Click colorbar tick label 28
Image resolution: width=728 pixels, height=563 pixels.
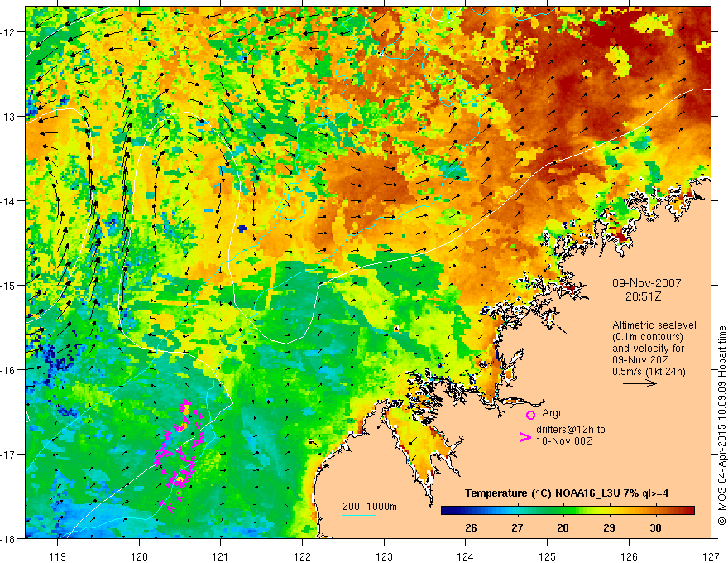tap(563, 527)
